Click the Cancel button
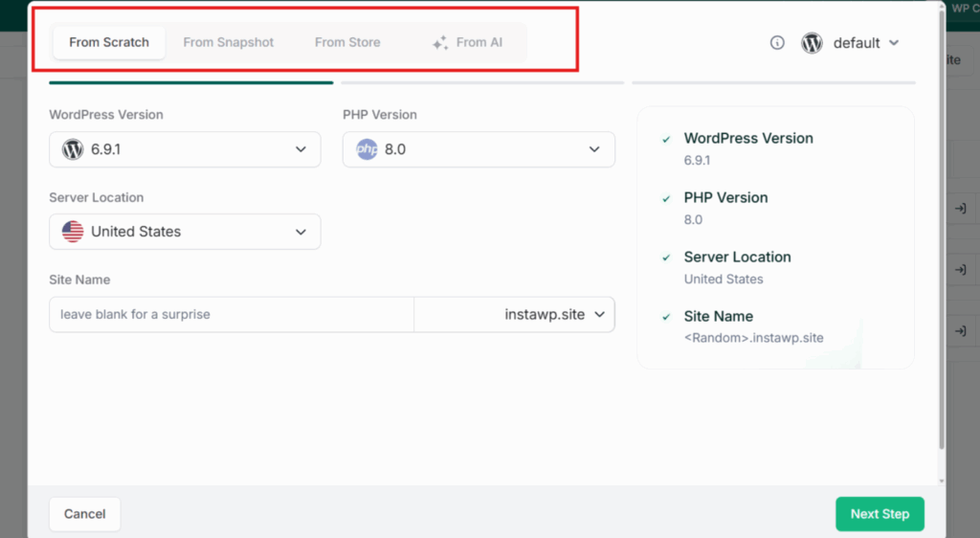980x538 pixels. point(84,514)
